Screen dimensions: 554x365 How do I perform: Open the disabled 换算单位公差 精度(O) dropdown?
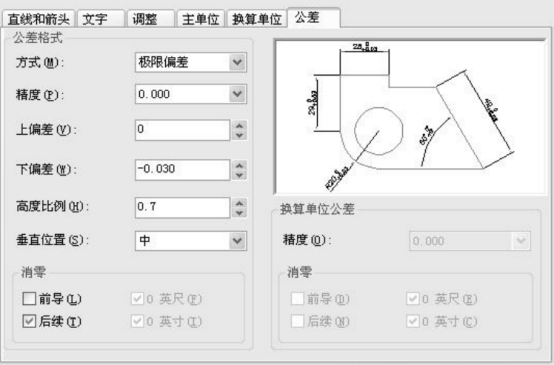pyautogui.click(x=470, y=241)
